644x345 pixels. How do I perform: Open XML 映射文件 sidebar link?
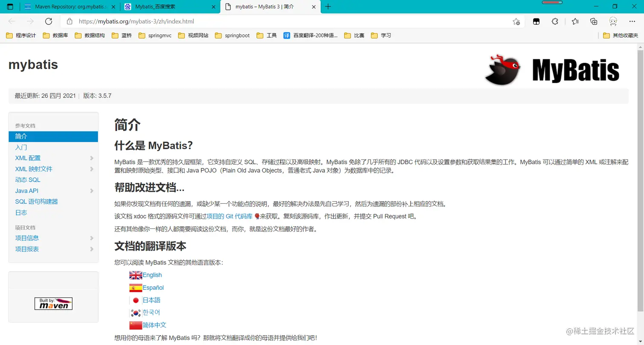click(34, 169)
